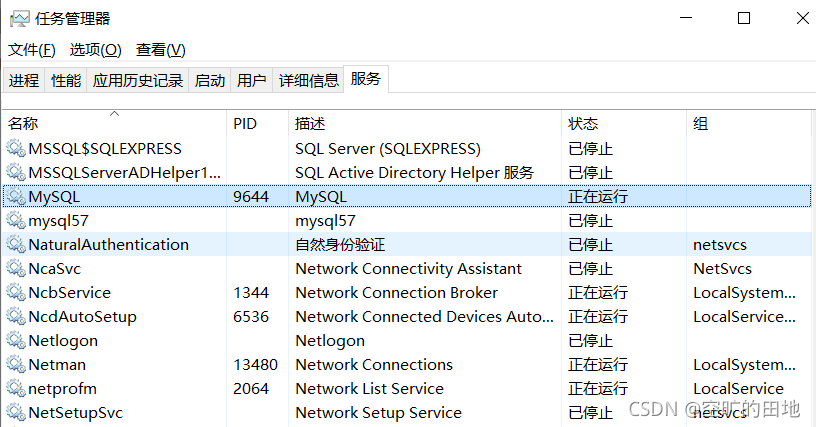Screen dimensions: 816x427
Task: Click description Network Connected Devices Auto...
Action: click(x=424, y=316)
